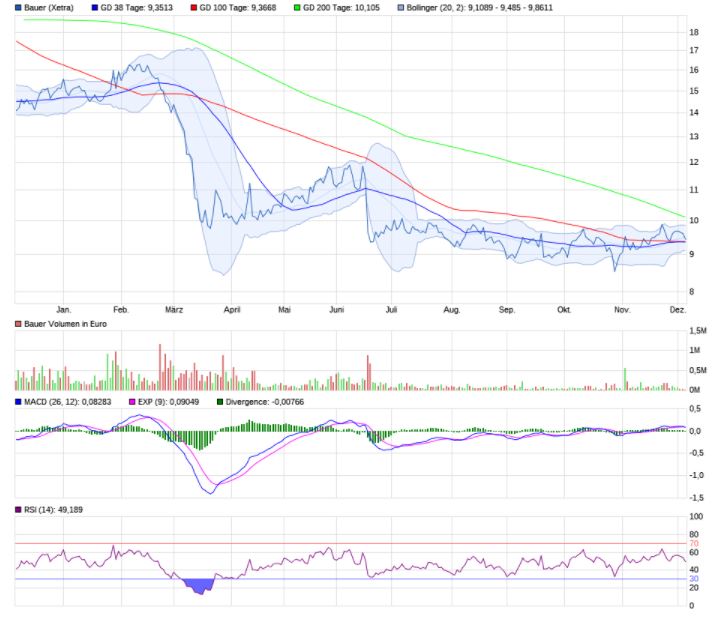Click the 'Mai' month axis label
Viewport: 720px width, 620px height.
point(284,310)
